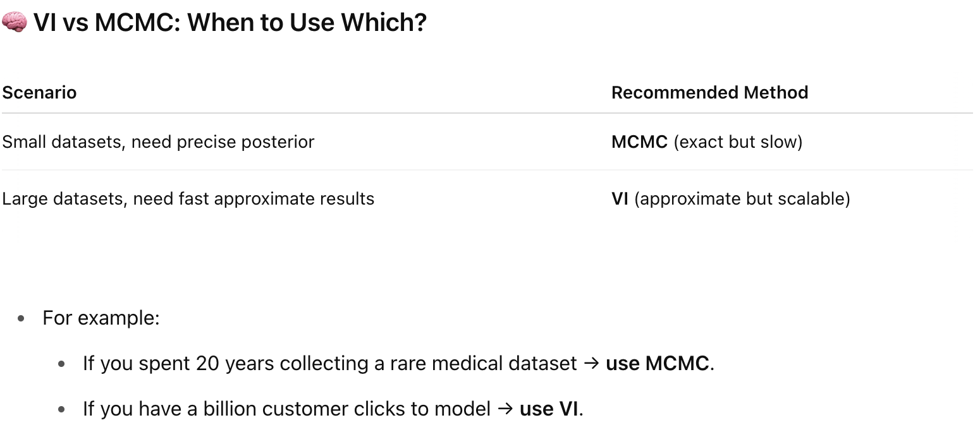Click the 'VI vs MCMC: When to Use Which?' heading
The image size is (980, 432).
coord(230,23)
